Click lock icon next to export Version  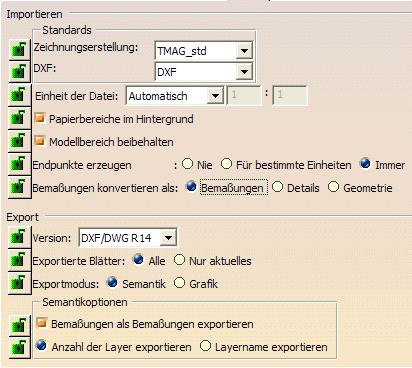pyautogui.click(x=19, y=237)
